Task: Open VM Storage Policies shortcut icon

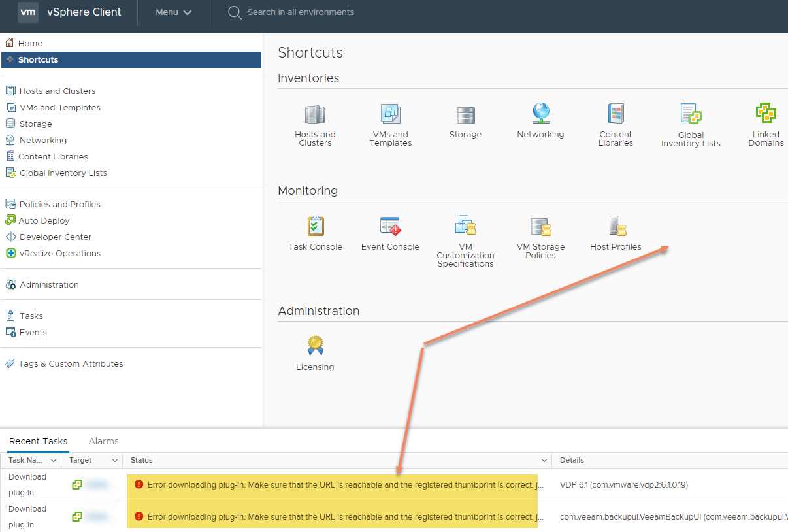Action: coord(540,226)
